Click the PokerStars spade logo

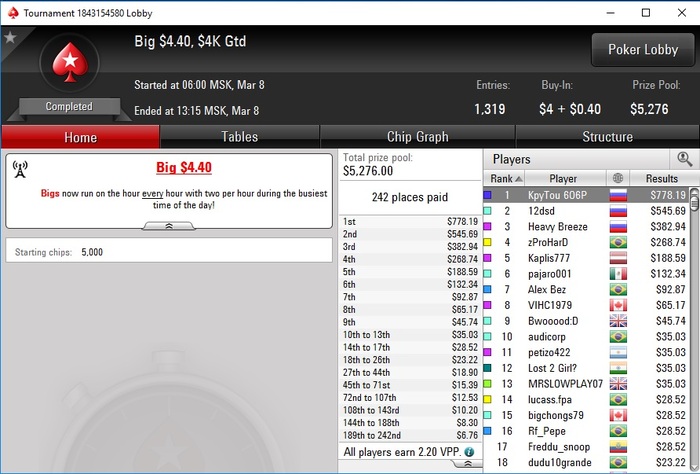(70, 62)
